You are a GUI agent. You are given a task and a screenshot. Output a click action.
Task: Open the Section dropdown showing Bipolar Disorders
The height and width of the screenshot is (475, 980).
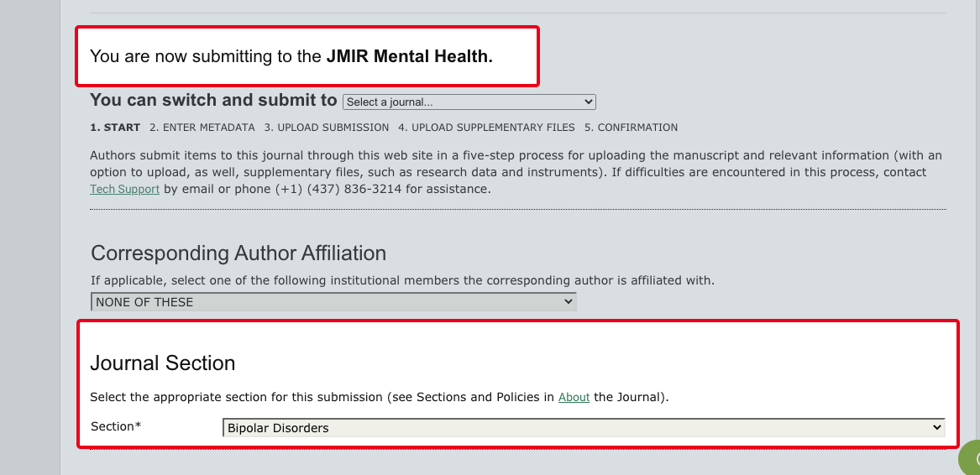click(584, 428)
